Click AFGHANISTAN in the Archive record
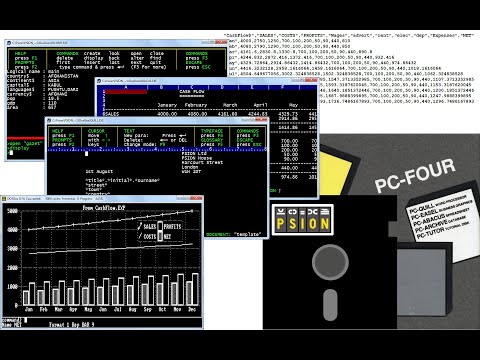Viewport: 480px width, 360px height. click(x=63, y=76)
